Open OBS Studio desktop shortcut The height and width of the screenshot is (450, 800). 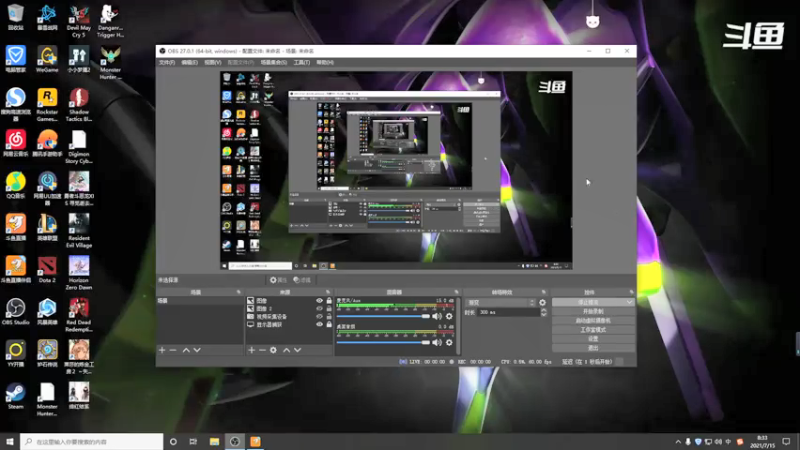point(15,312)
